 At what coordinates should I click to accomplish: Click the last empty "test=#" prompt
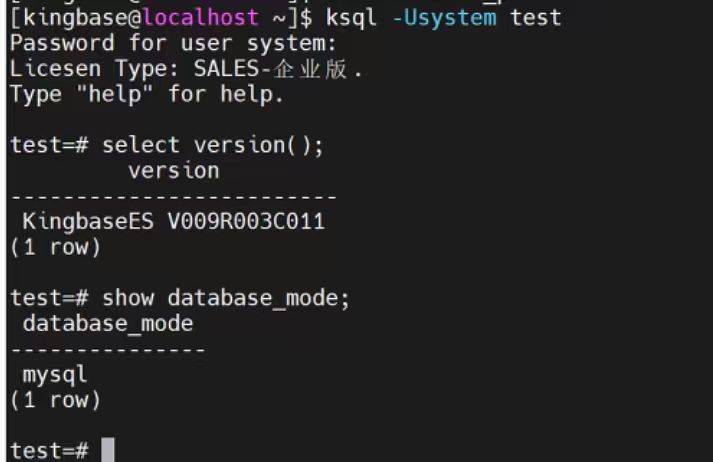(50, 451)
